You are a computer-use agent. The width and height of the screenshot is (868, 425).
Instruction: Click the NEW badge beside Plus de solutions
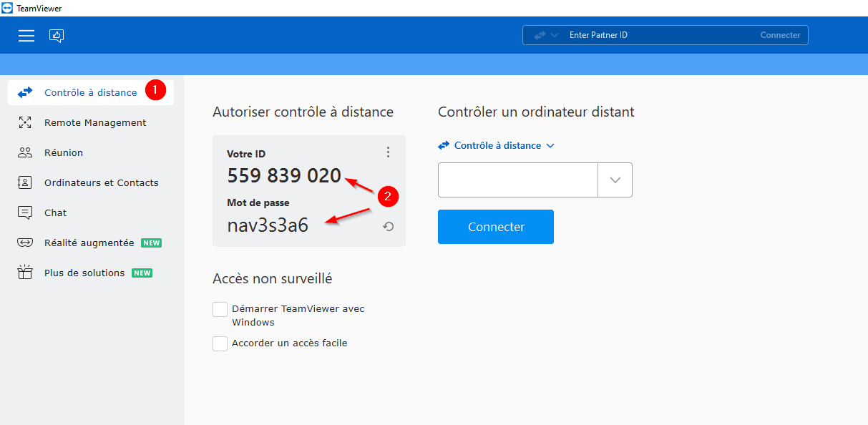[x=142, y=273]
